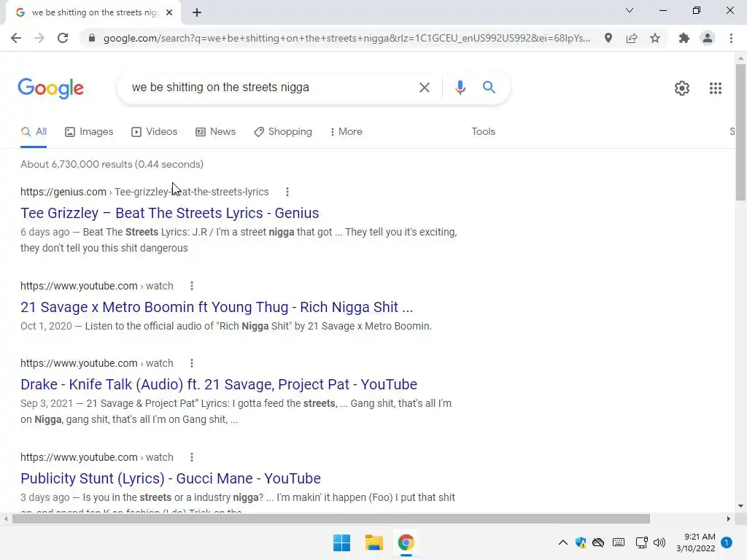Image resolution: width=747 pixels, height=560 pixels.
Task: Open search Tools options
Action: pyautogui.click(x=483, y=132)
